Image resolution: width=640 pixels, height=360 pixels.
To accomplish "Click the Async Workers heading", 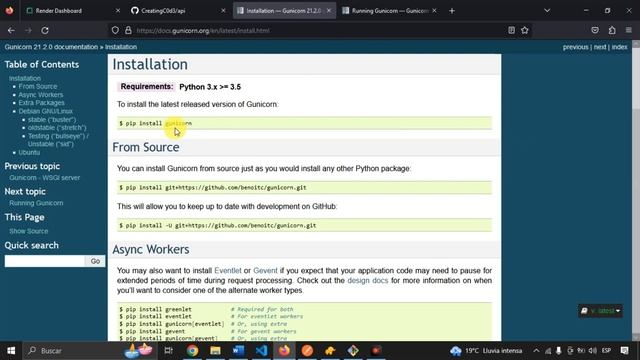I will click(151, 249).
